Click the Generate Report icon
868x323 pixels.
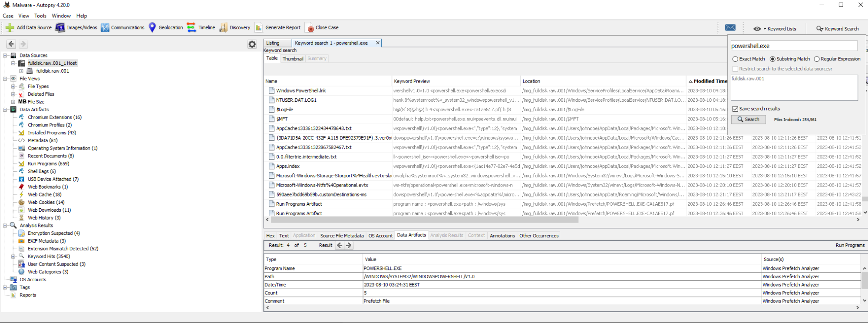[259, 27]
